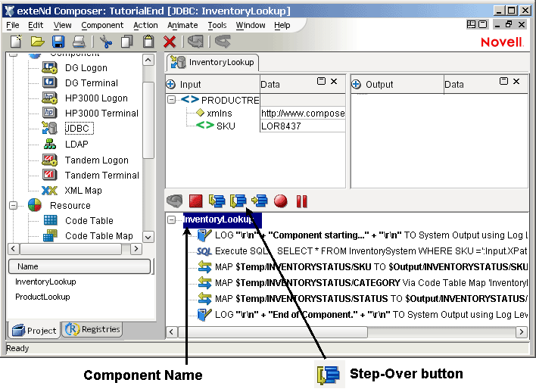Click the New document toolbar icon
Image resolution: width=536 pixels, height=392 pixels.
[16, 42]
